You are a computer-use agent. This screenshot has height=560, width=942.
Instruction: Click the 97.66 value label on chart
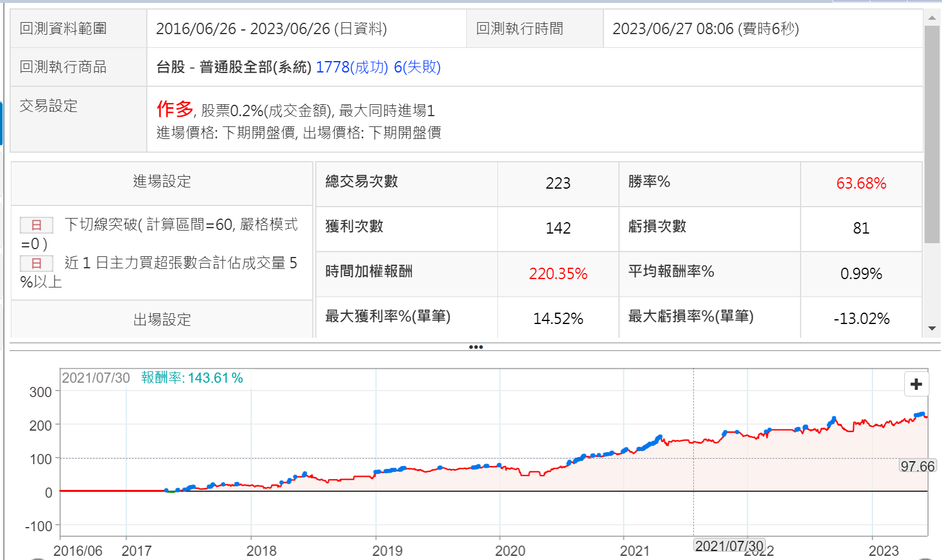pyautogui.click(x=917, y=466)
